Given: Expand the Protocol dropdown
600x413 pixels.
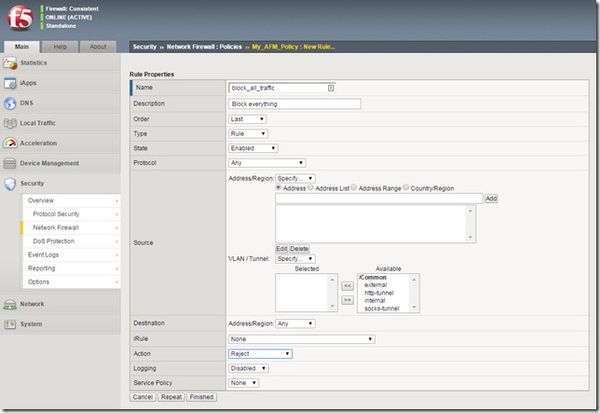Looking at the screenshot, I should coord(266,162).
